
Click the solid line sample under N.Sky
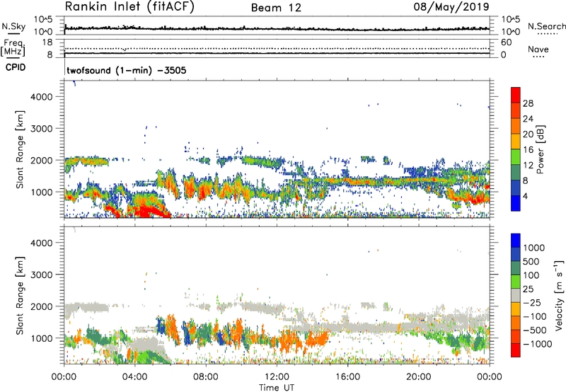13,34
